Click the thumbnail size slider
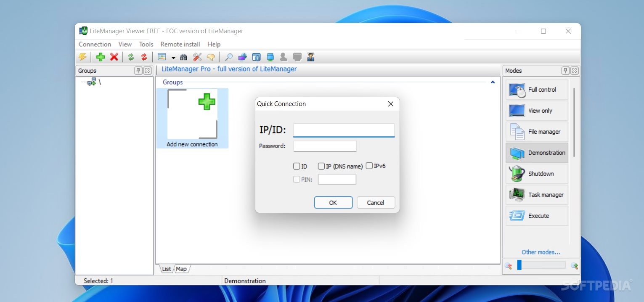 click(x=541, y=265)
